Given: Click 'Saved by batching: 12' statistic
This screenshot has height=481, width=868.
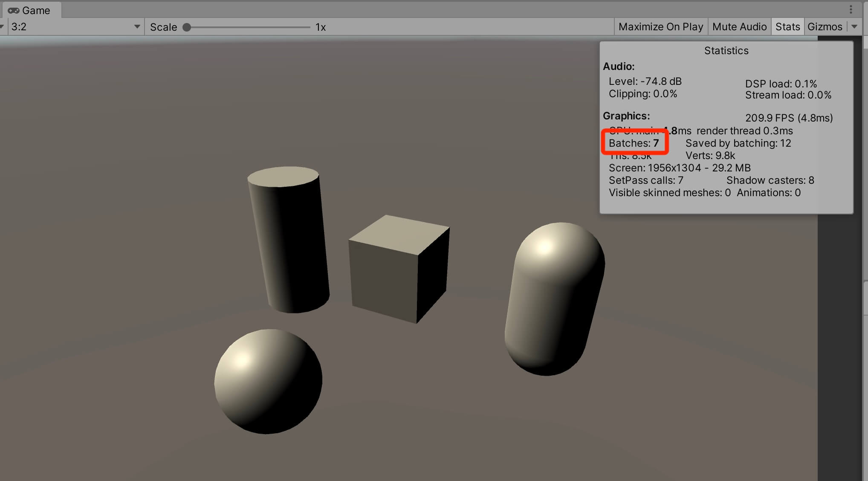Looking at the screenshot, I should point(738,143).
